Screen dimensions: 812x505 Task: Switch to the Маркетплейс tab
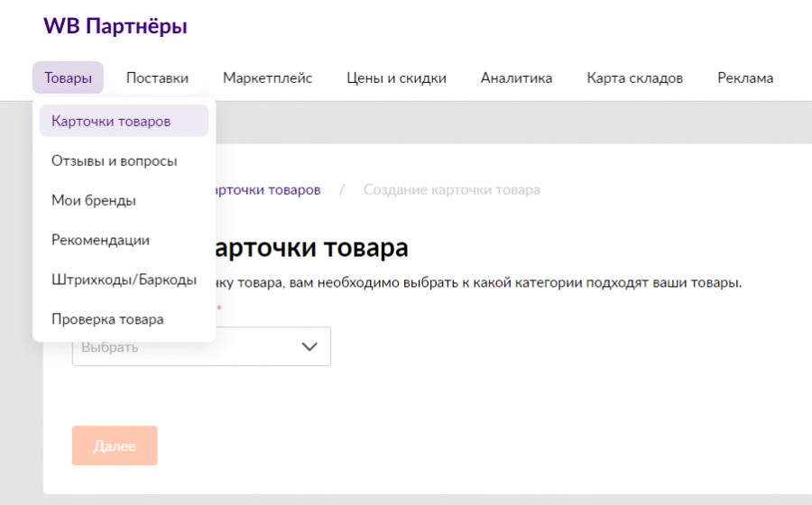pos(267,78)
